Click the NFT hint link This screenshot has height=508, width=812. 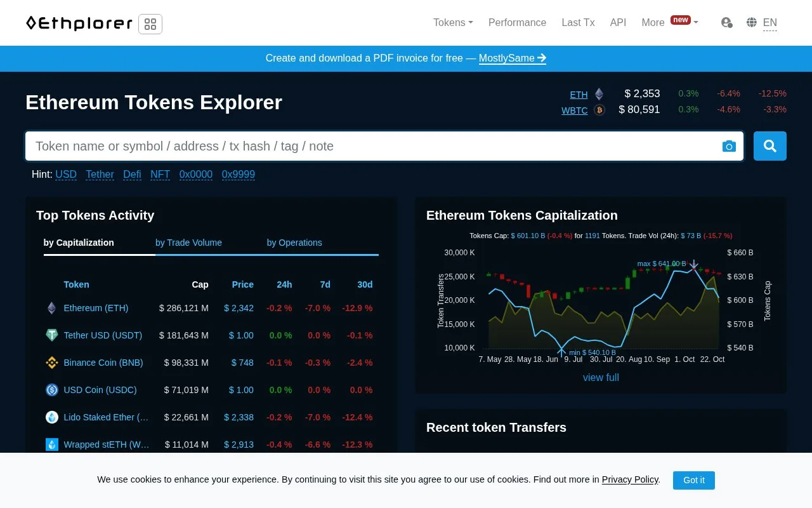(160, 175)
